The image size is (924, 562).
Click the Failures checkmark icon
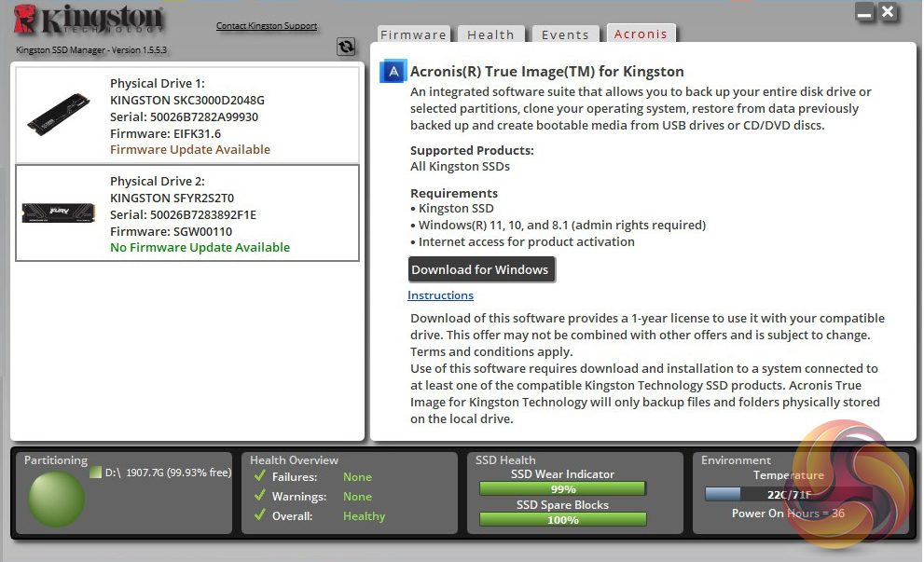coord(260,476)
